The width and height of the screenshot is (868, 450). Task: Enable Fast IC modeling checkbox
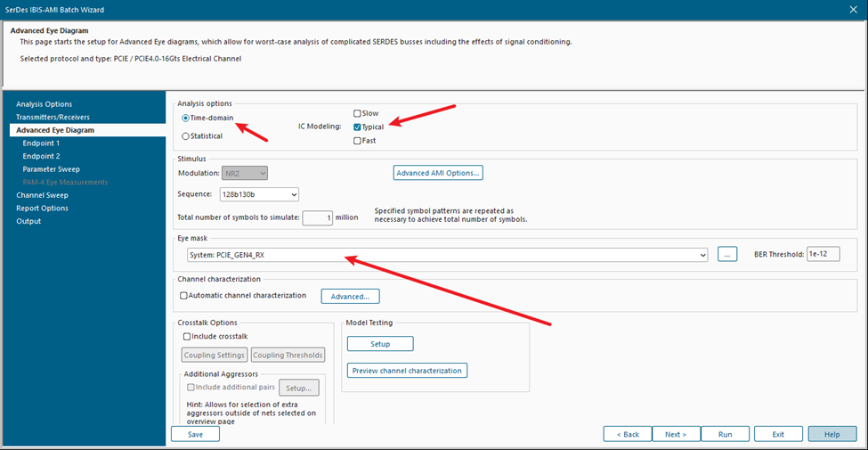(357, 141)
